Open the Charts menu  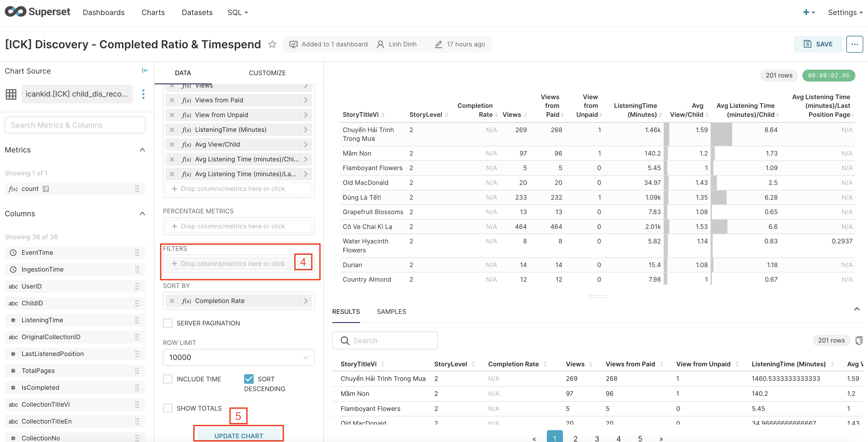click(153, 12)
